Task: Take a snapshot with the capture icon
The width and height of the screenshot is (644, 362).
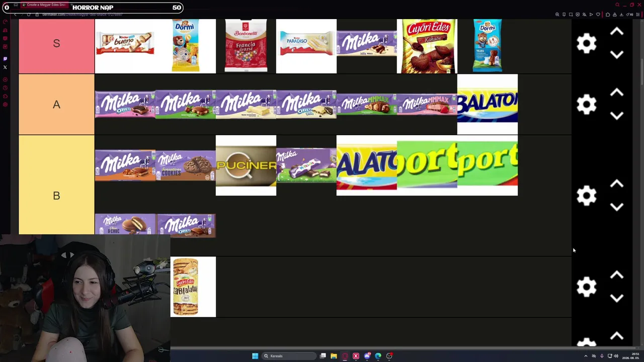Action: [x=571, y=14]
